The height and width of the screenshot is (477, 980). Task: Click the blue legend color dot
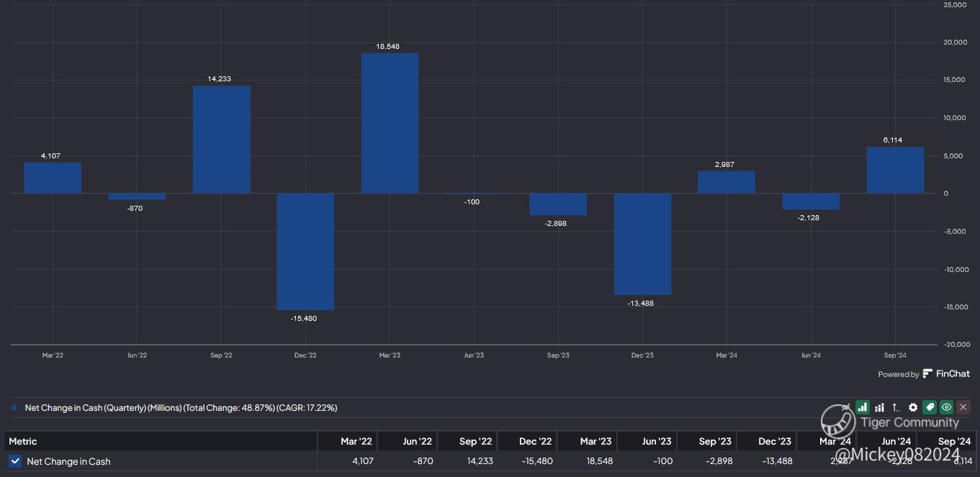pyautogui.click(x=14, y=408)
